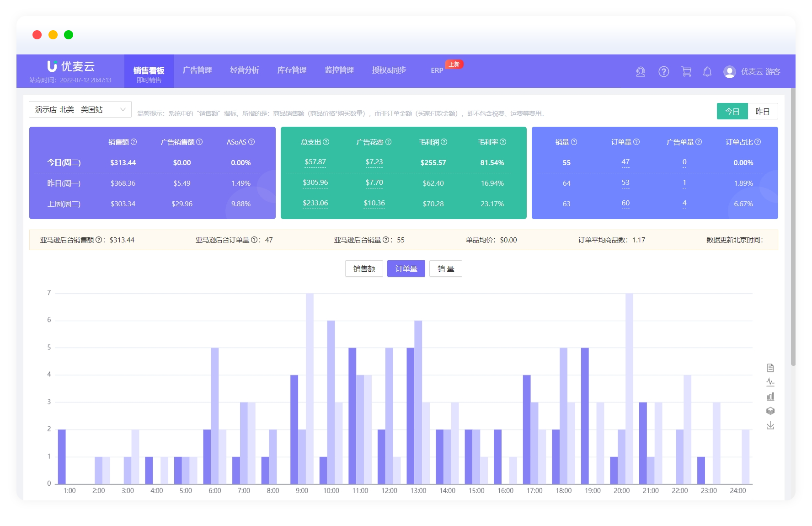The width and height of the screenshot is (812, 526).
Task: Go to 库存管理 tab
Action: tap(292, 70)
